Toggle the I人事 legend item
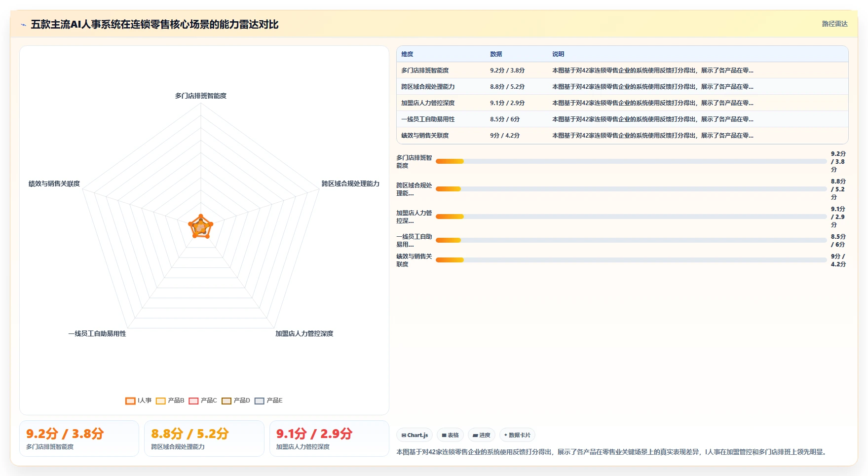 click(139, 401)
